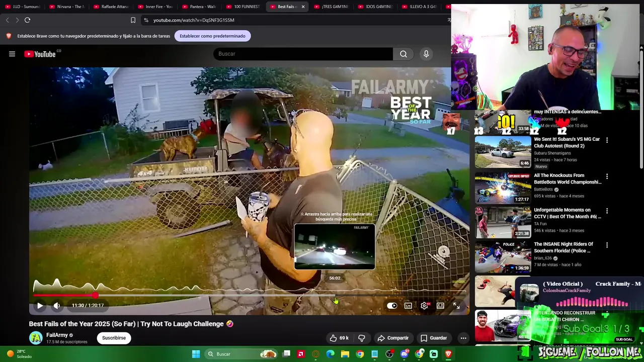Open the brian_636 channel name

pyautogui.click(x=543, y=258)
